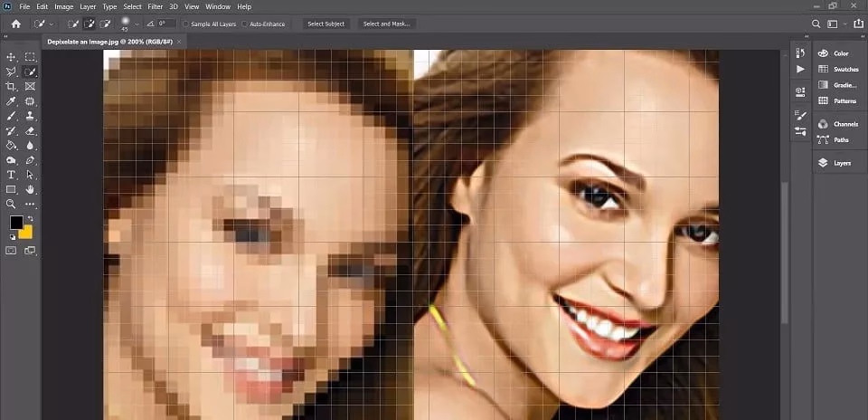Toggle the Auto-Enhance checkbox
The image size is (868, 420).
243,24
